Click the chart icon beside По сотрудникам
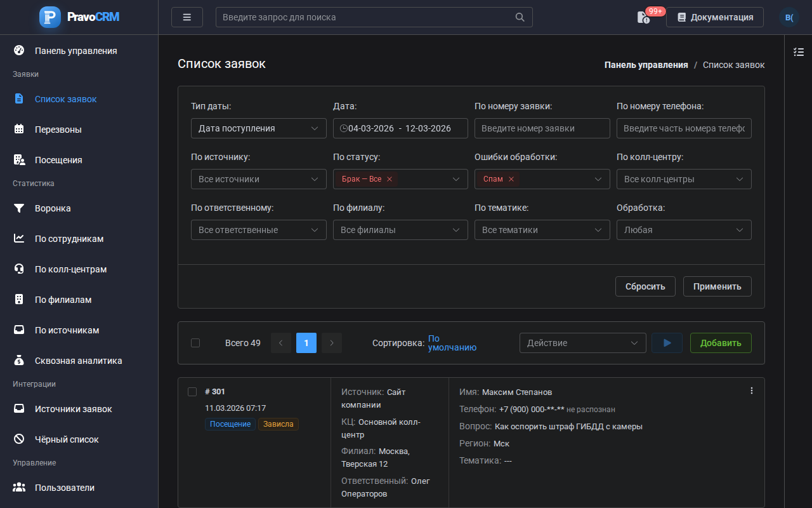The height and width of the screenshot is (508, 812). 19,239
